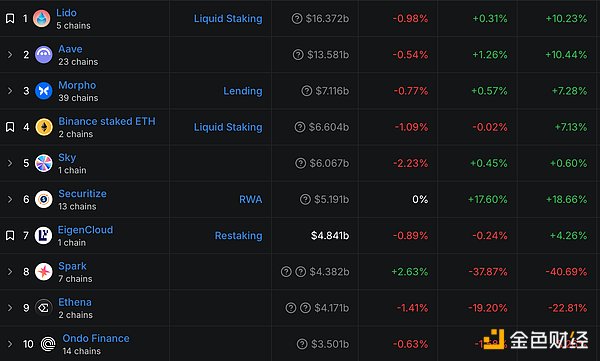Expand the Aave row chevron
600x361 pixels.
pos(10,55)
